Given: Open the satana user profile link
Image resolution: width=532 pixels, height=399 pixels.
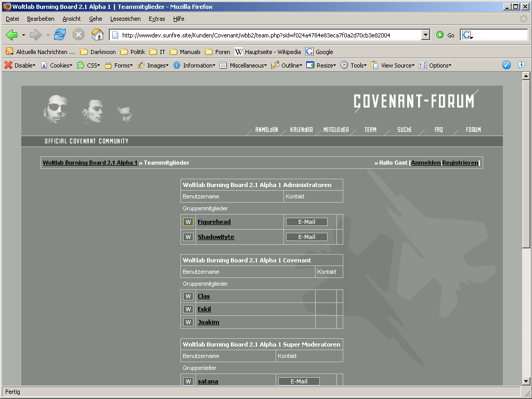Looking at the screenshot, I should pyautogui.click(x=208, y=381).
